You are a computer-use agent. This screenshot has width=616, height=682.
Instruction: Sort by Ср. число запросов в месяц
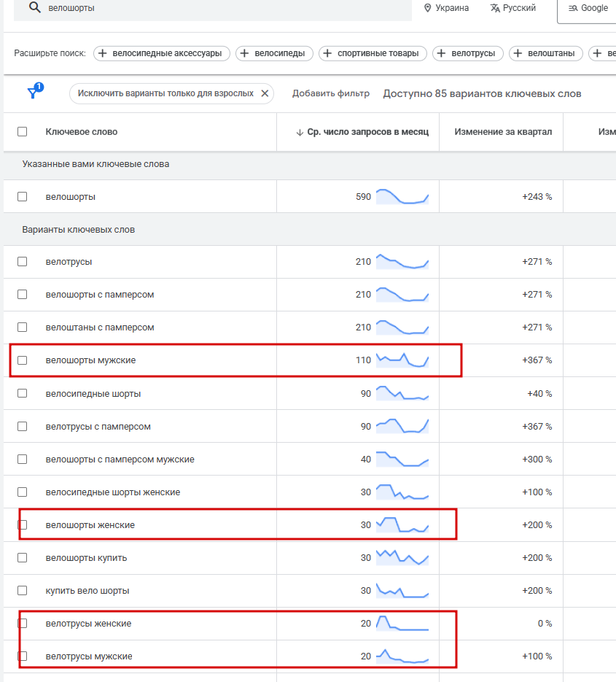click(362, 132)
